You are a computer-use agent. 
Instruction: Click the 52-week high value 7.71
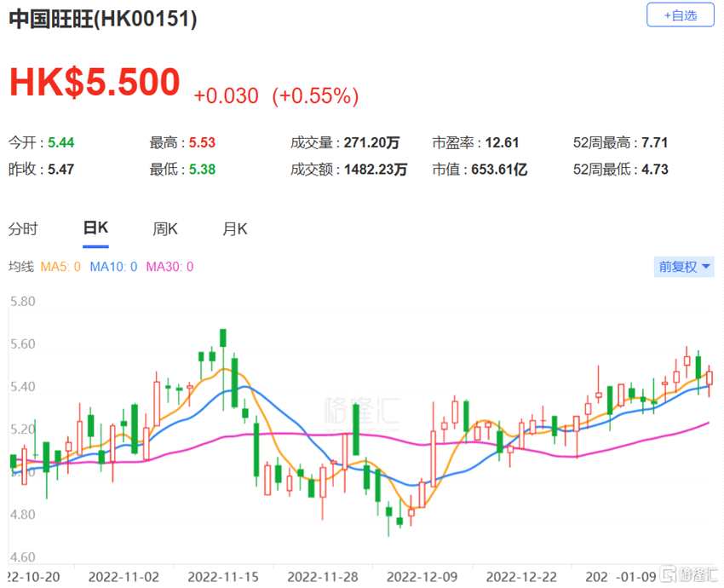tap(655, 142)
